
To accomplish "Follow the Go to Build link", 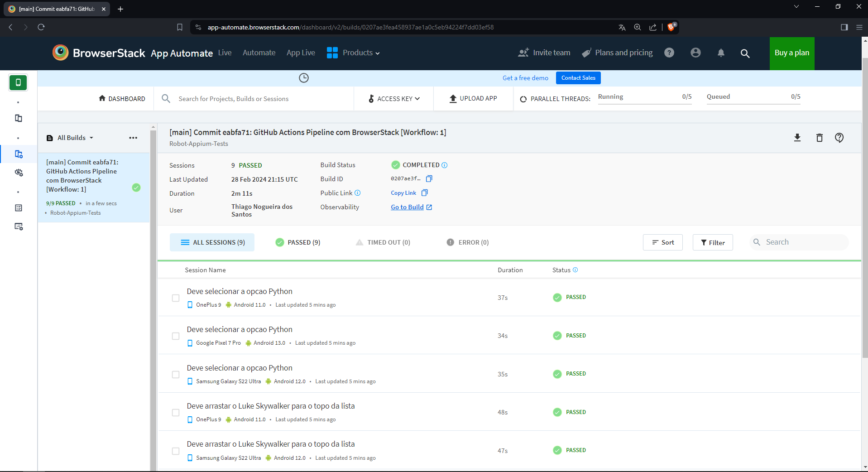I will pos(412,207).
